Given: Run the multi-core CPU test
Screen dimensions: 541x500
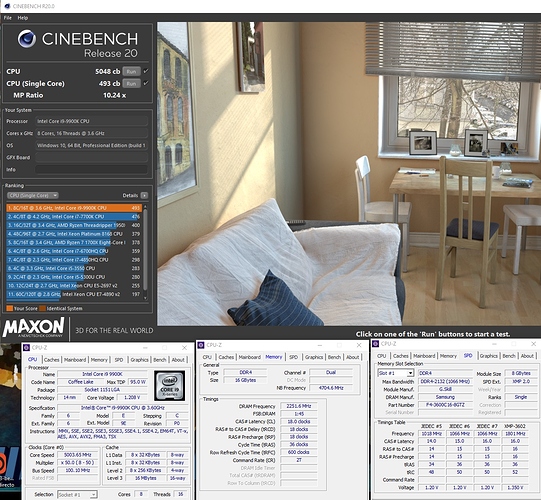Looking at the screenshot, I should coord(131,71).
